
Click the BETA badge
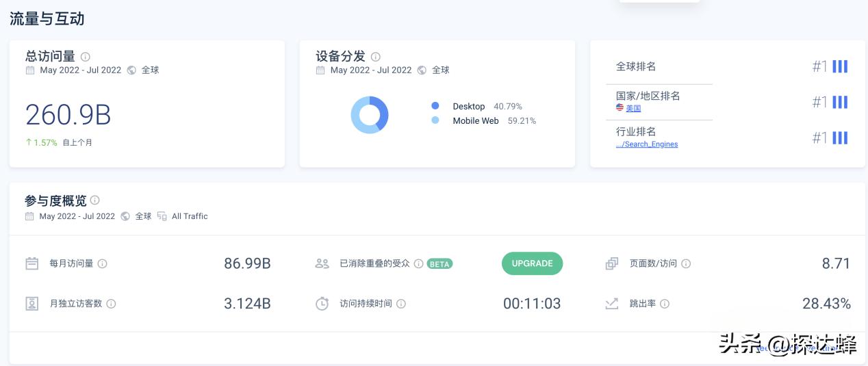point(440,263)
